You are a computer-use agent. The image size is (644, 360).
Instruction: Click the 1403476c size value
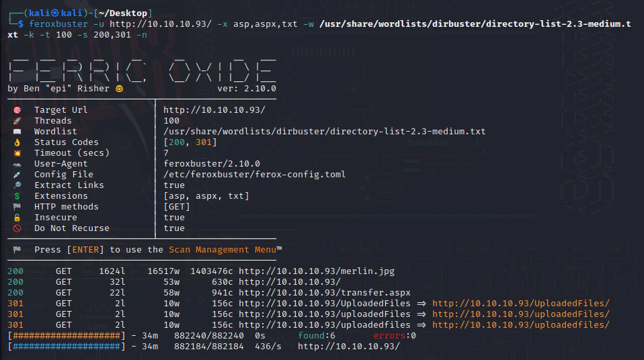pyautogui.click(x=212, y=271)
